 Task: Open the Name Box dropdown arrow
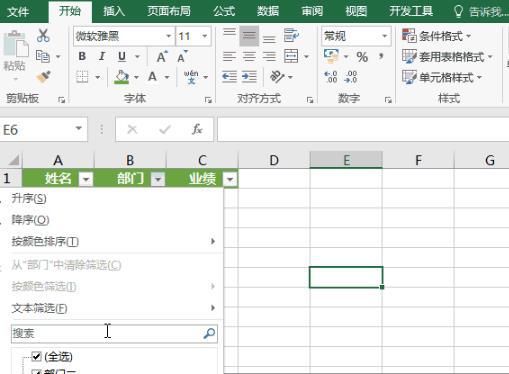coord(79,129)
